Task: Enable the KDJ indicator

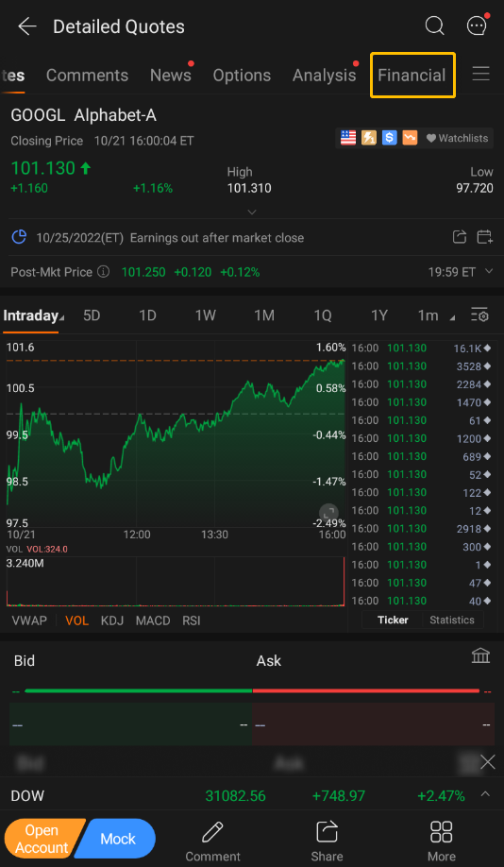Action: [112, 620]
